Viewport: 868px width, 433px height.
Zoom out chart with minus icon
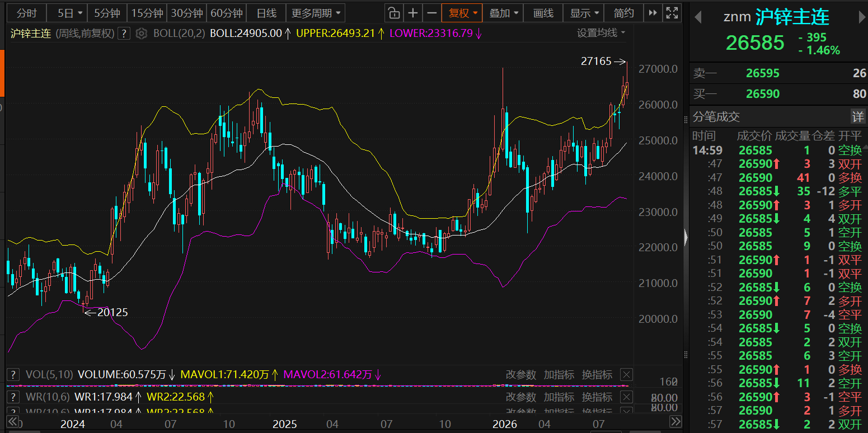click(432, 13)
